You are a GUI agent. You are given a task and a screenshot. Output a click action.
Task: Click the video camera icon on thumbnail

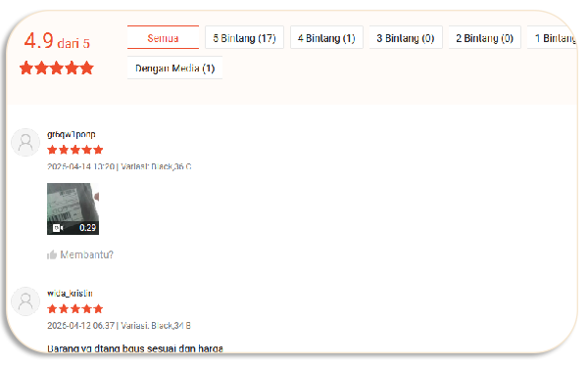pos(58,228)
